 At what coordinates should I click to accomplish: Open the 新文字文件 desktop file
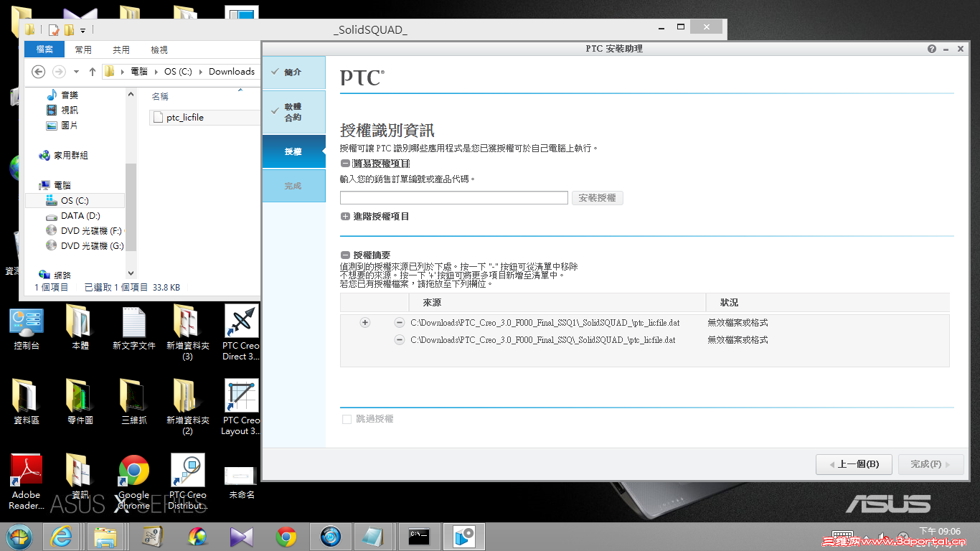click(134, 329)
